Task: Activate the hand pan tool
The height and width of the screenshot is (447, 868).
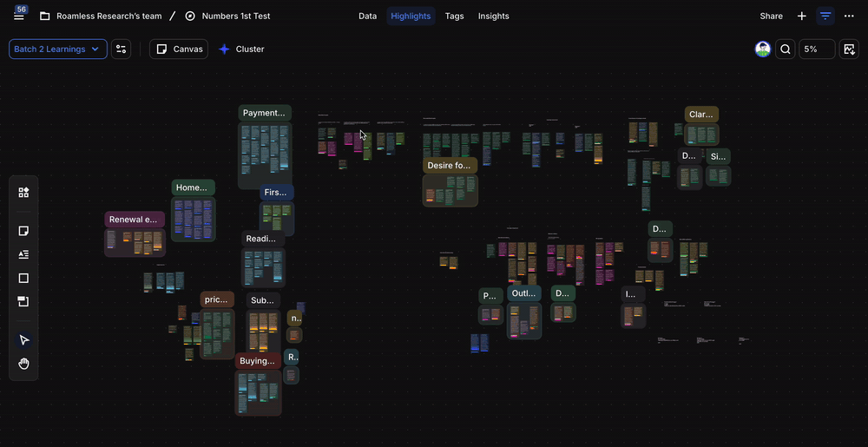Action: 23,364
